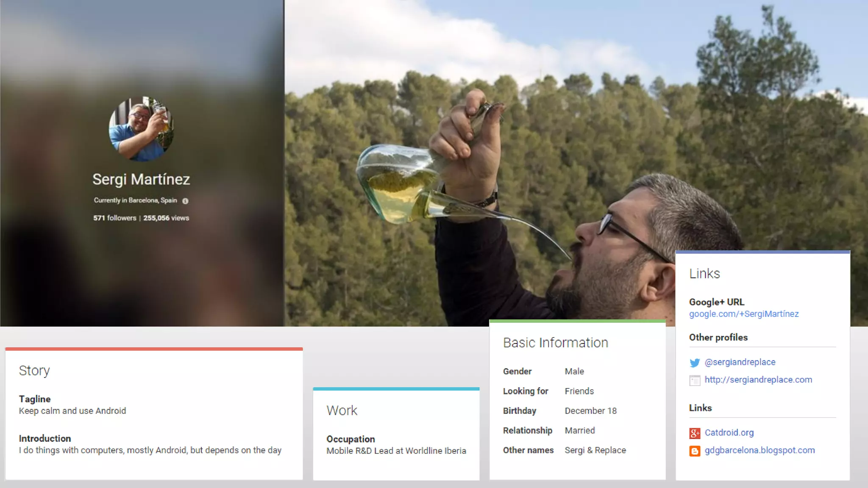This screenshot has width=868, height=488.
Task: Click the 571 followers count
Action: coord(115,218)
